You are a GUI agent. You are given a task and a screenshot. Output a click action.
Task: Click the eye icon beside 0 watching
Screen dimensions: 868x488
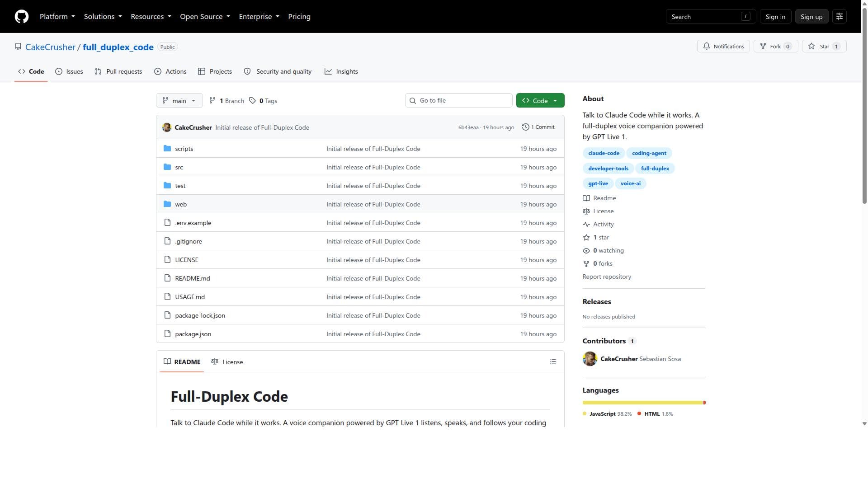(586, 251)
